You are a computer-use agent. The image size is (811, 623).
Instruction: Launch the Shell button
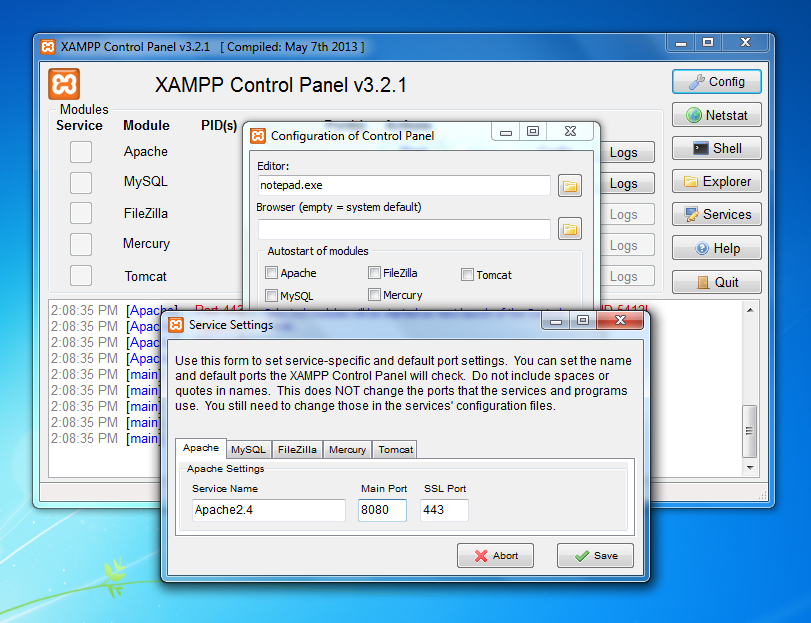pos(716,148)
